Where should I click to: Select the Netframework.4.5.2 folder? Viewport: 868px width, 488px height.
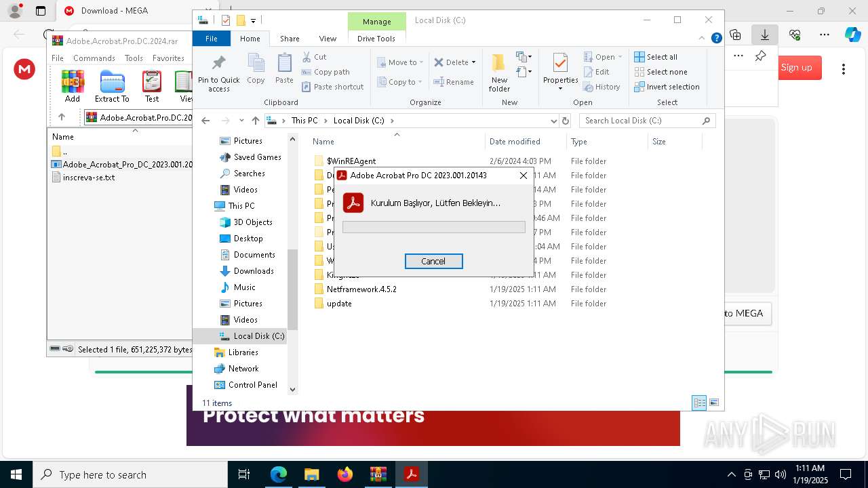coord(361,289)
